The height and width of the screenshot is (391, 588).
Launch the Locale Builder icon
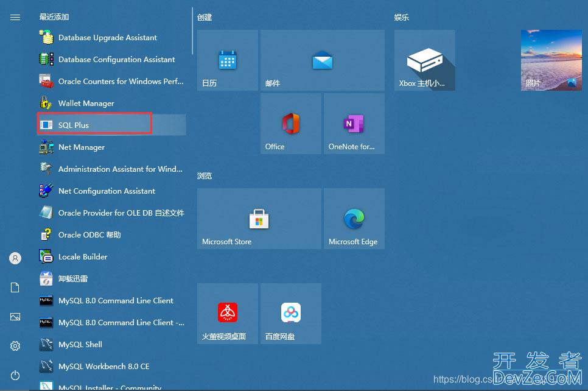46,256
